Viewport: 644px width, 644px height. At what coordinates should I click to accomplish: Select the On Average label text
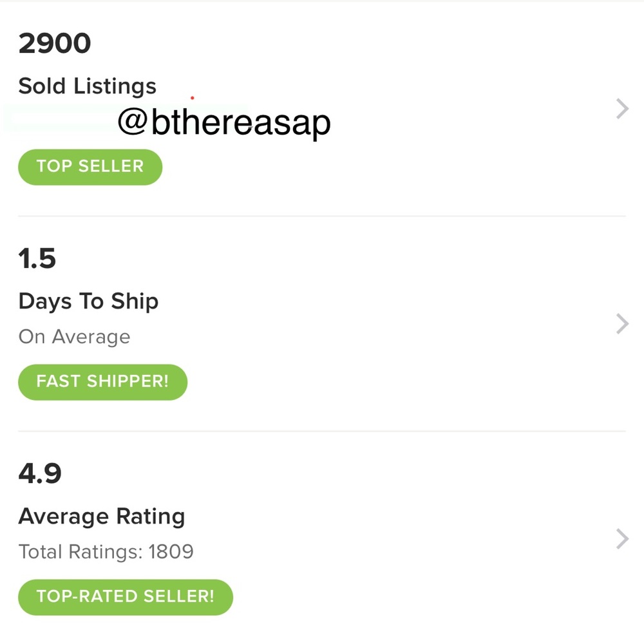pyautogui.click(x=75, y=336)
